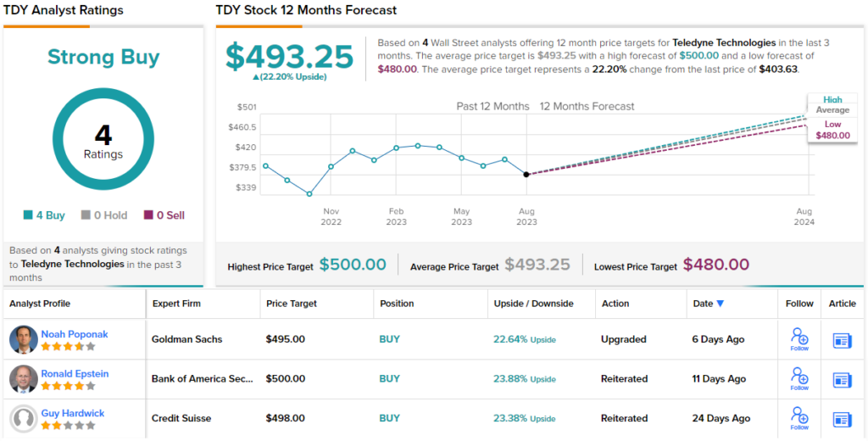This screenshot has width=868, height=441.
Task: Click the teal 4 Buy legend swatch
Action: (x=28, y=215)
